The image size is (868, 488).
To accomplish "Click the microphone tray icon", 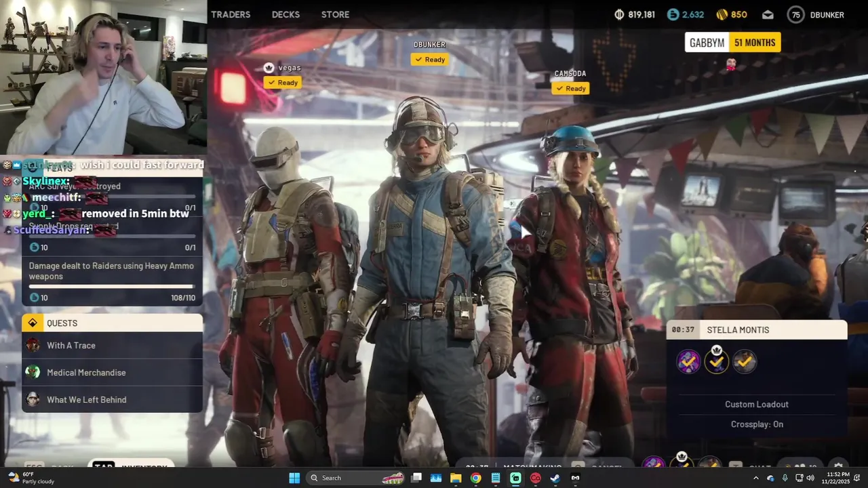I will tap(785, 478).
